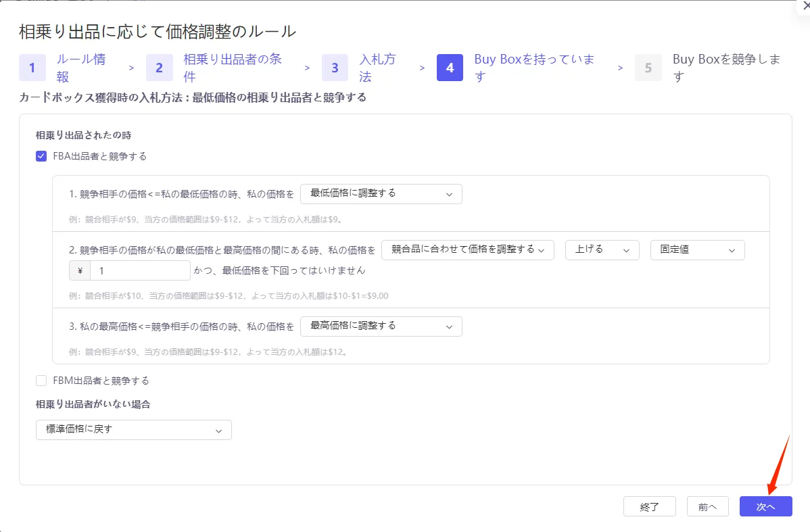Click the 次へ button
The image size is (810, 532).
coord(765,507)
